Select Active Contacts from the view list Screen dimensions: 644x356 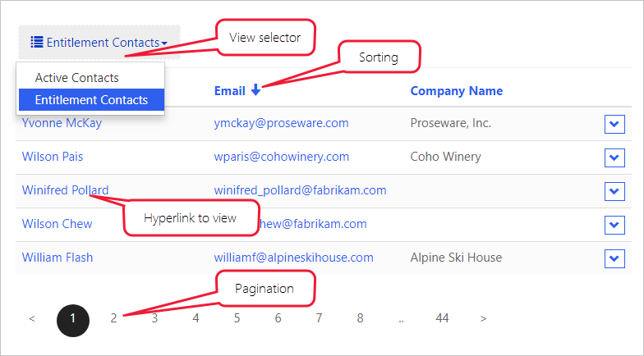pyautogui.click(x=77, y=78)
